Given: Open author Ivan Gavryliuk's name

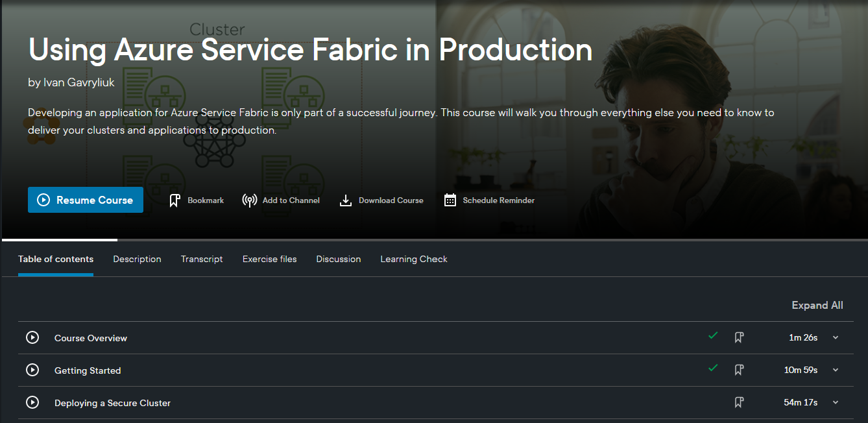Looking at the screenshot, I should pyautogui.click(x=79, y=82).
